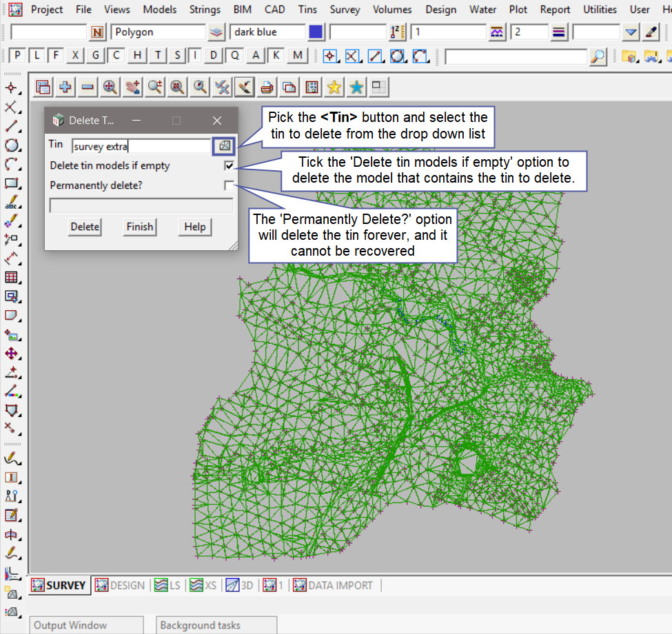Screen dimensions: 672x634
Task: Click the magnifier search icon beside search field
Action: pyautogui.click(x=598, y=57)
